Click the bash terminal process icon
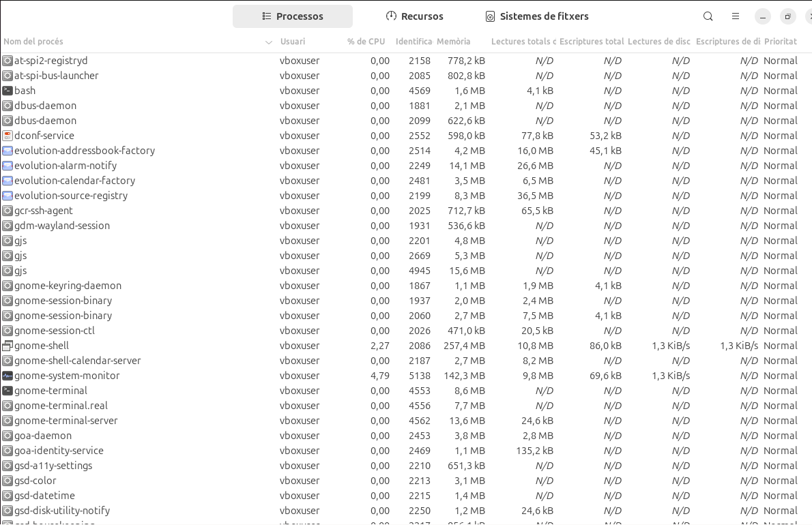812x525 pixels. pyautogui.click(x=8, y=91)
